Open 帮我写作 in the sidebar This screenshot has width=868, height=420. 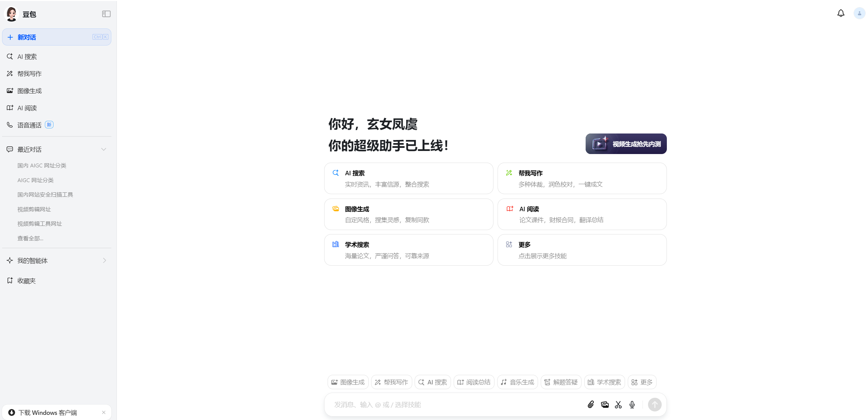pyautogui.click(x=57, y=74)
